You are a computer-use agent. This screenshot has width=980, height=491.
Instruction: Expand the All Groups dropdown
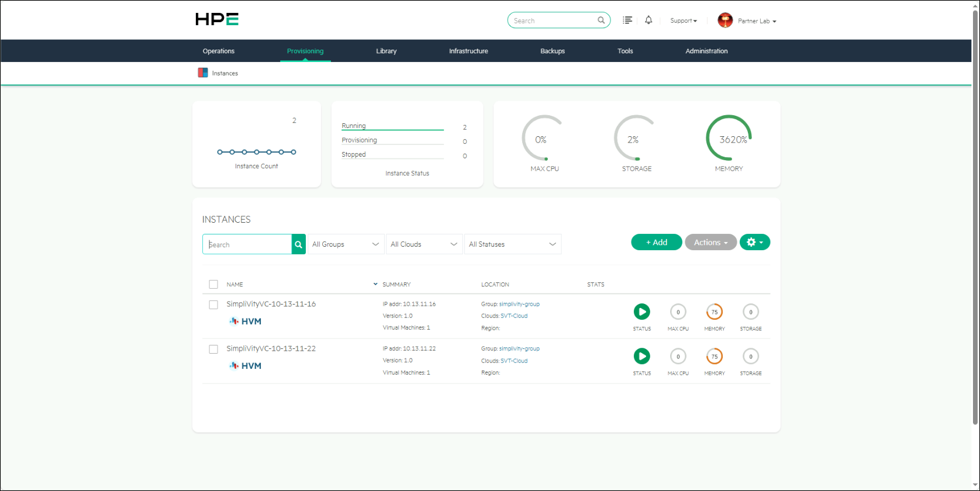(x=346, y=244)
